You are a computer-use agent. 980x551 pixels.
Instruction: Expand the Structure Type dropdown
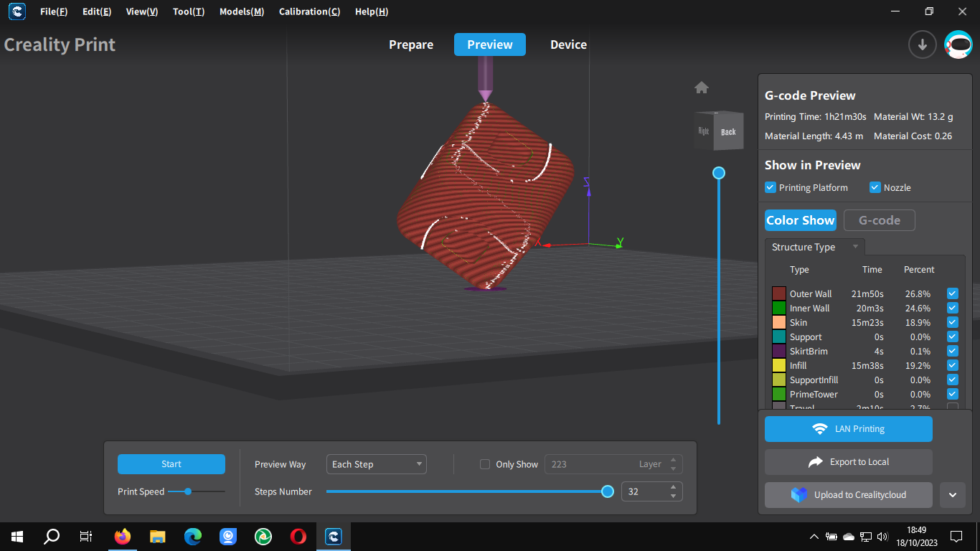click(815, 247)
